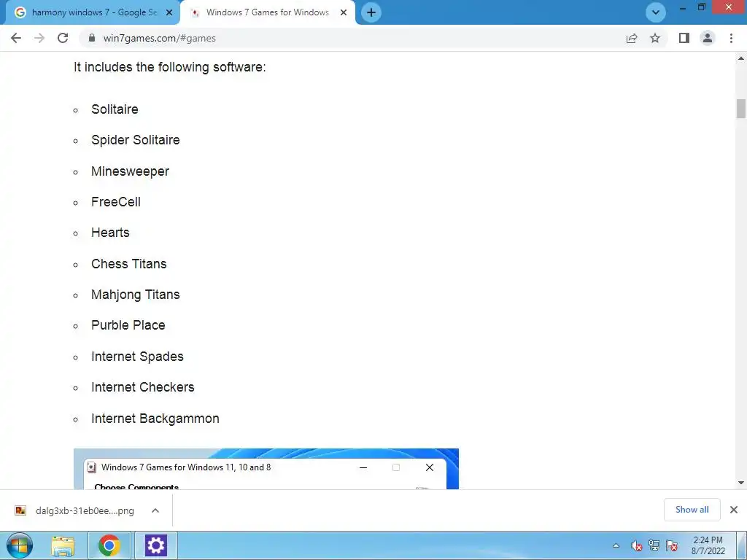The height and width of the screenshot is (560, 747).
Task: Click the Spider Solitaire list item
Action: [x=135, y=140]
